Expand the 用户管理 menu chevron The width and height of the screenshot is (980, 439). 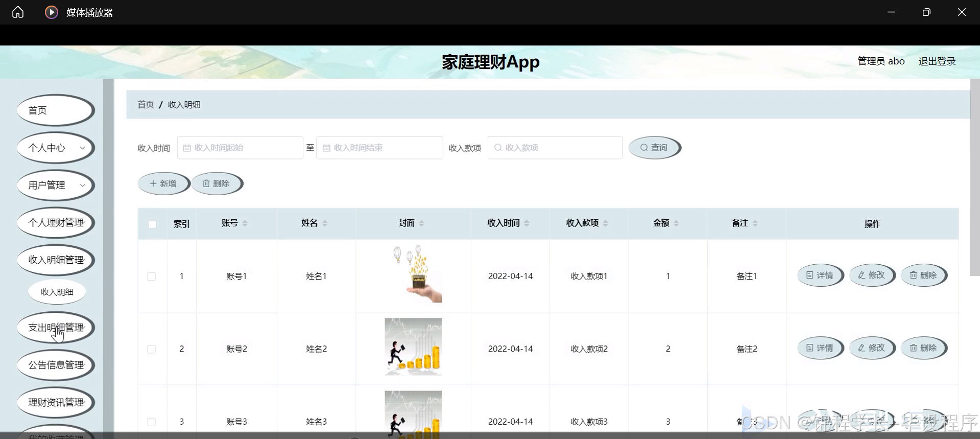click(x=82, y=185)
